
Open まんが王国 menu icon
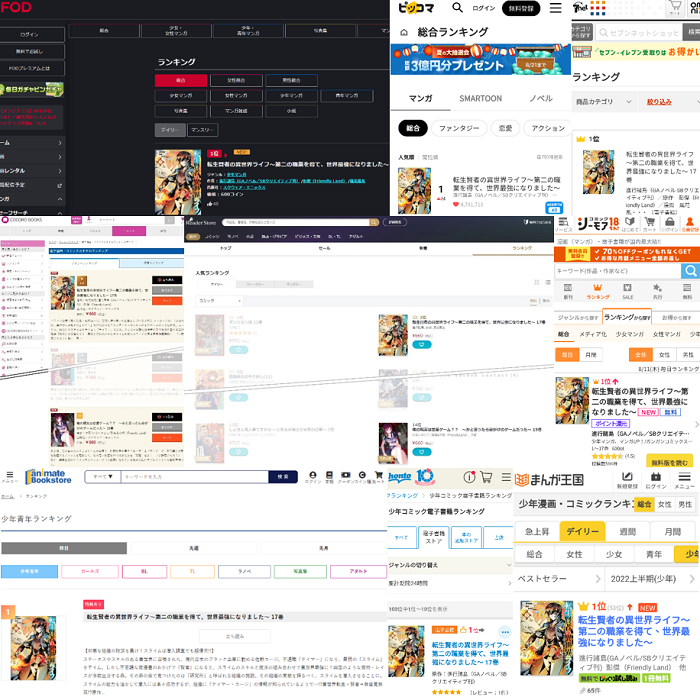(x=684, y=480)
